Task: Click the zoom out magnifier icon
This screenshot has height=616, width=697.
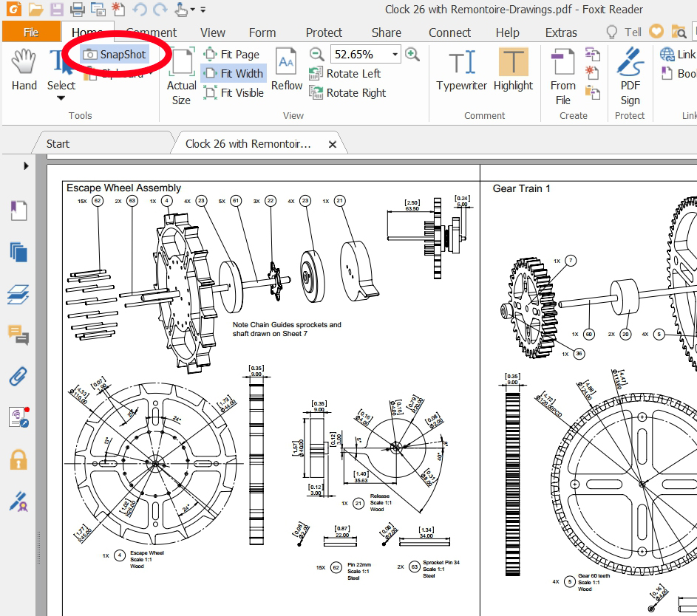Action: point(316,54)
